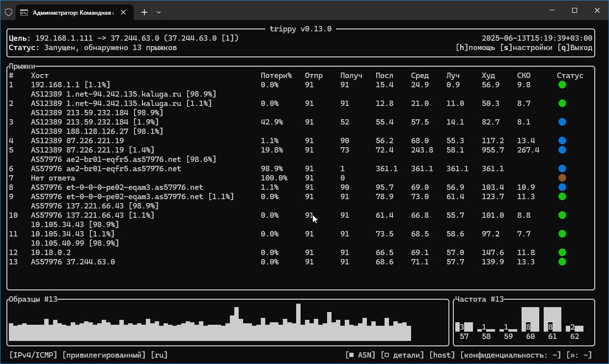Click the 10.105.40.99 [98.9%] host line

coord(75,243)
